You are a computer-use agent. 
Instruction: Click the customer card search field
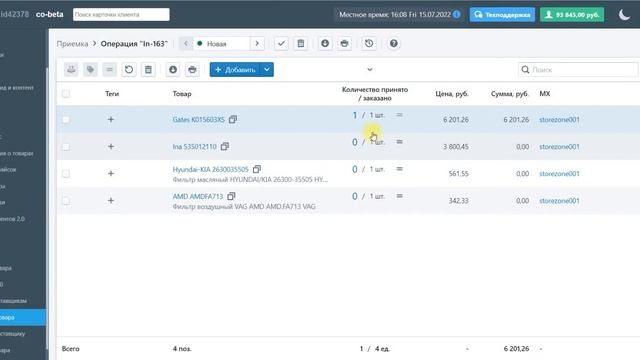point(121,14)
